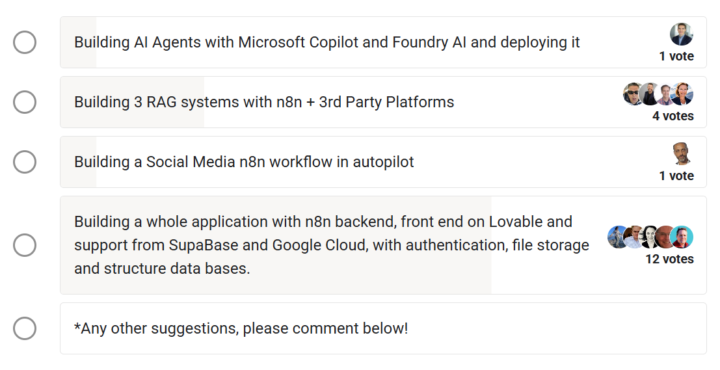Click '1 vote' on the Social Media workflow option
This screenshot has height=370, width=720.
pyautogui.click(x=676, y=176)
